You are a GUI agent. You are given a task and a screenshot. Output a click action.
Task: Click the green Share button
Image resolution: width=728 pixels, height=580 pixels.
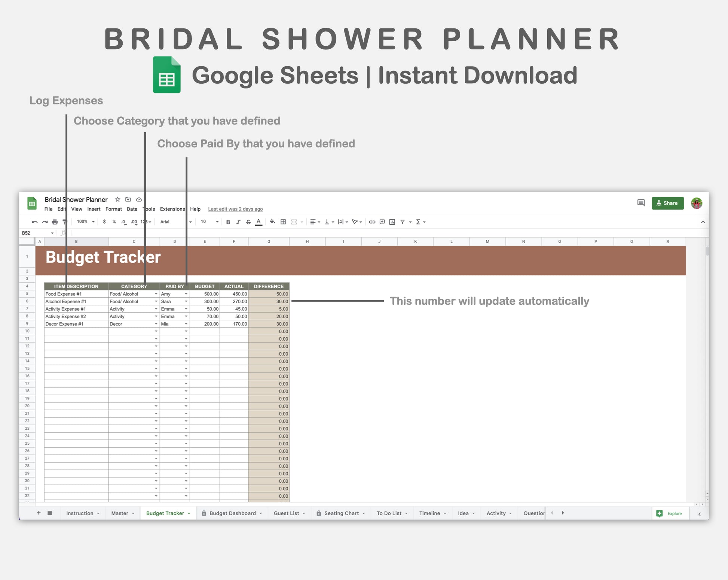pyautogui.click(x=667, y=203)
